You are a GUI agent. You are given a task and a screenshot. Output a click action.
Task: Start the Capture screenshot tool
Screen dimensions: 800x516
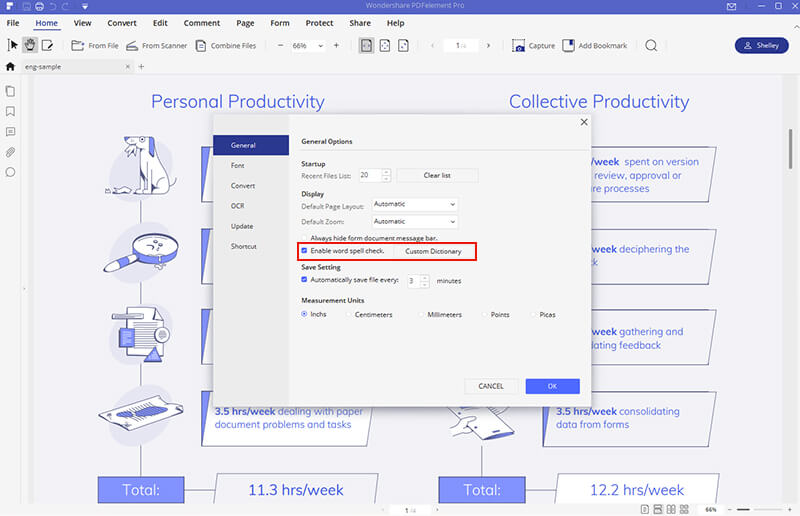click(x=533, y=45)
